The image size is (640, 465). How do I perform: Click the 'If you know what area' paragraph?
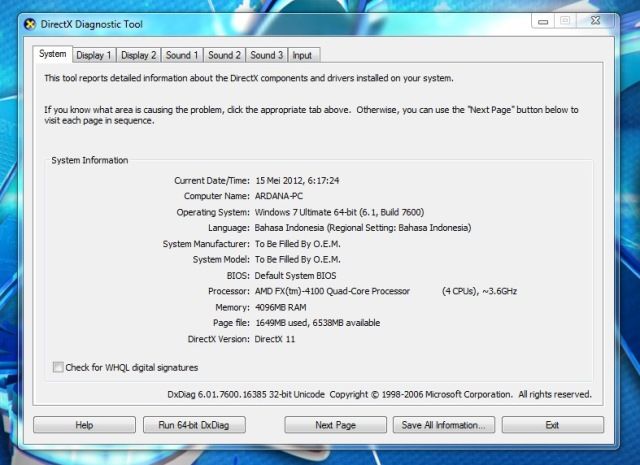tap(311, 115)
